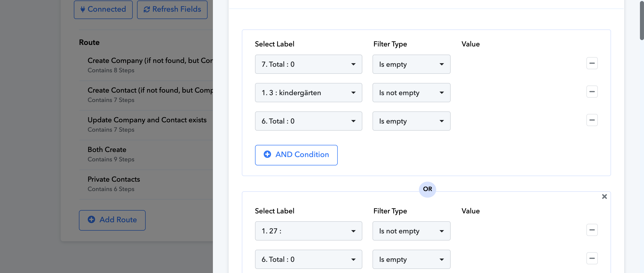Change 'Is not empty' filter in OR group
Viewport: 644px width, 273px height.
pyautogui.click(x=411, y=231)
